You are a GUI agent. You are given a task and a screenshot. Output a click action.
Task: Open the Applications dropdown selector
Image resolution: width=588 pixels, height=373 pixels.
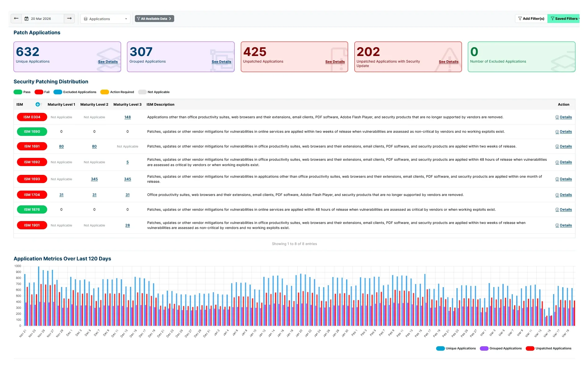click(x=105, y=19)
